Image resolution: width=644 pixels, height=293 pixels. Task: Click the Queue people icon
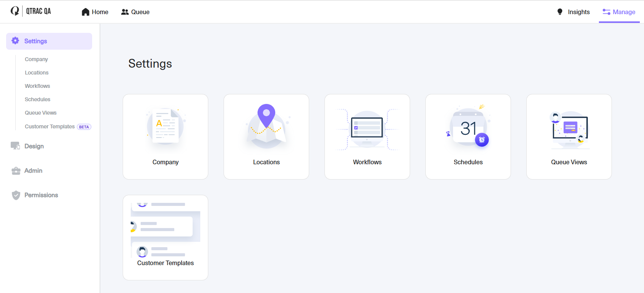(125, 12)
